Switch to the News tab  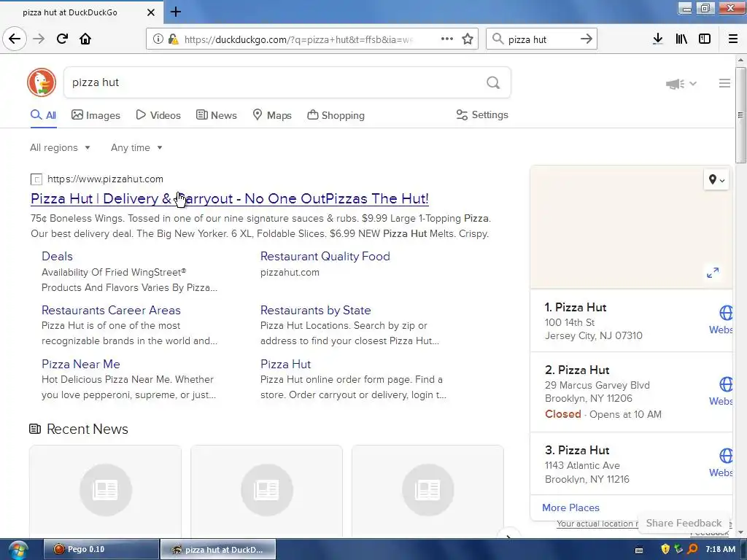click(x=216, y=115)
